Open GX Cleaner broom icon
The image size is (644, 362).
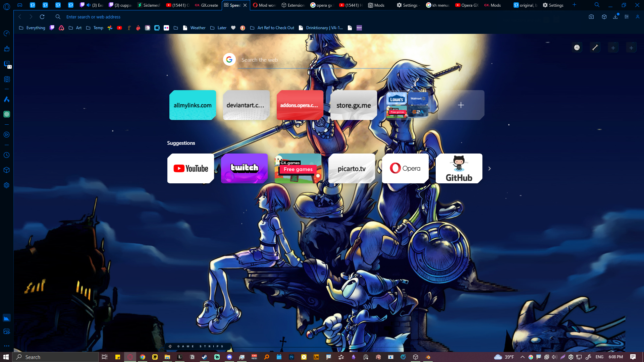7,49
